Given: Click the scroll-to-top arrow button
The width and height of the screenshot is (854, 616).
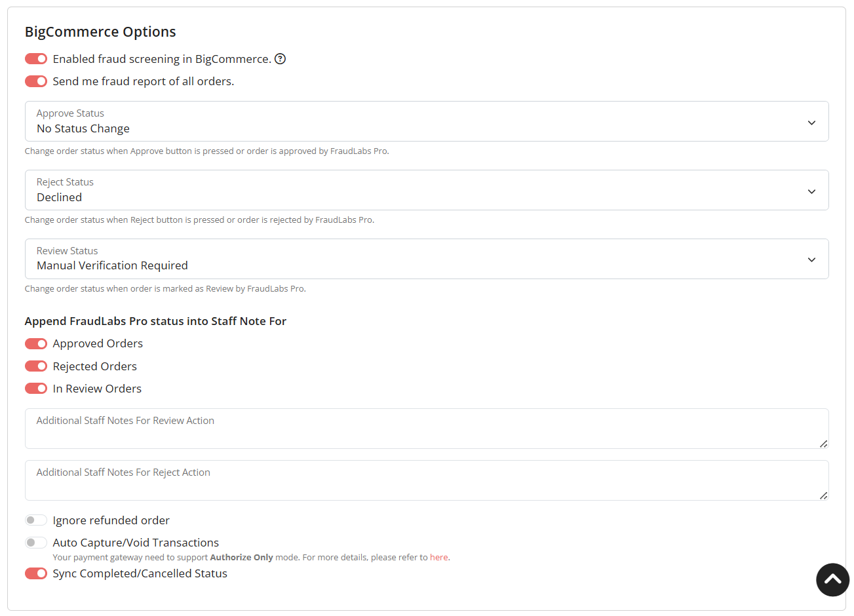Looking at the screenshot, I should [832, 580].
